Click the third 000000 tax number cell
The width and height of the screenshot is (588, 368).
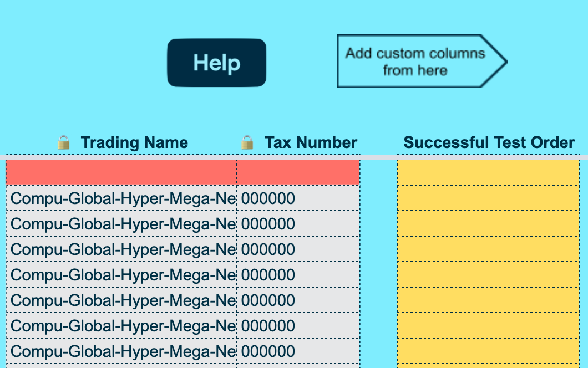pyautogui.click(x=298, y=249)
